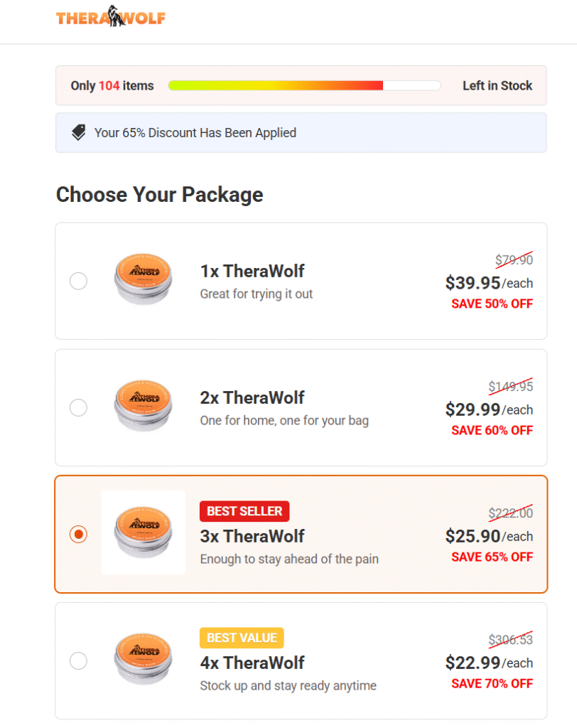The width and height of the screenshot is (577, 728).
Task: Click the Choose Your Package heading
Action: click(x=160, y=195)
